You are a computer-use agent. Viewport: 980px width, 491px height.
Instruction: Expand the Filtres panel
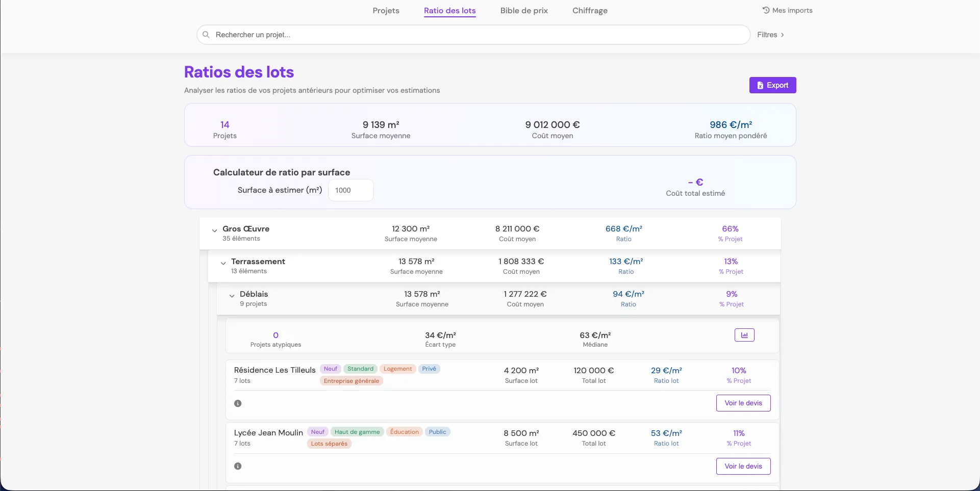click(770, 35)
